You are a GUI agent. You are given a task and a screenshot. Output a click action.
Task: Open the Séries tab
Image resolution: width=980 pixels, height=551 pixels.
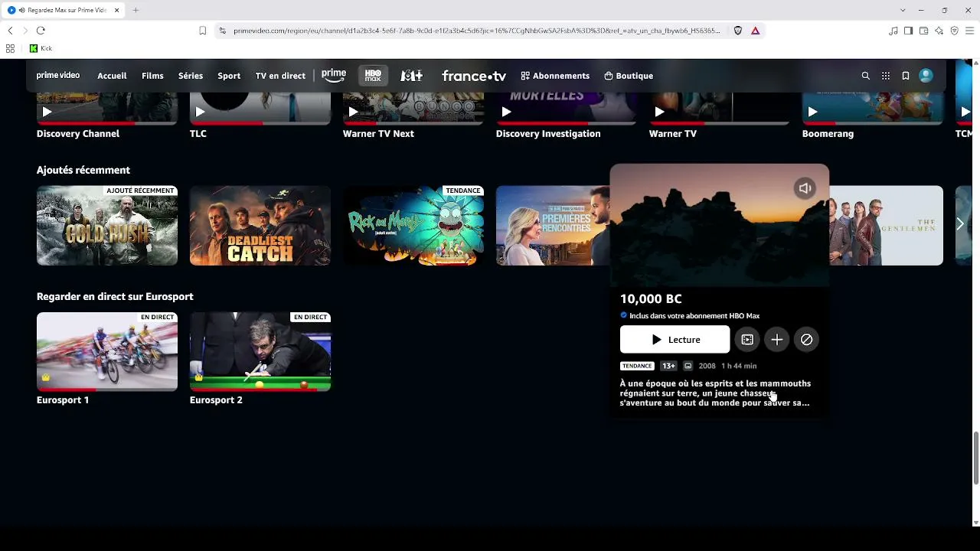[x=191, y=76]
